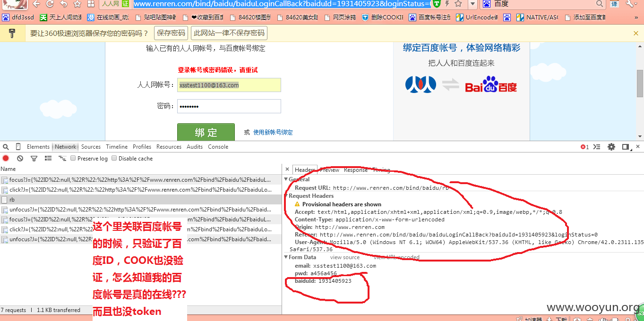This screenshot has height=321, width=644.
Task: Dismiss the save password infobar
Action: click(x=635, y=33)
